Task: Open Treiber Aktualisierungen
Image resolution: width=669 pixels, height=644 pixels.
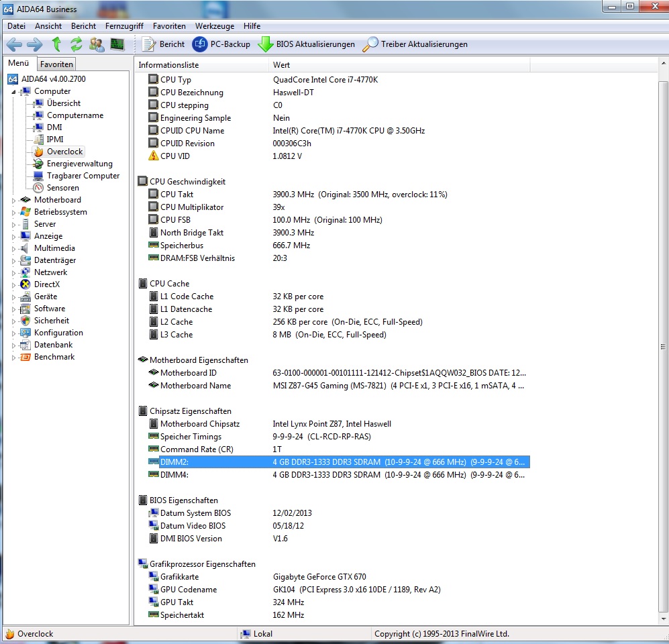Action: (x=415, y=44)
